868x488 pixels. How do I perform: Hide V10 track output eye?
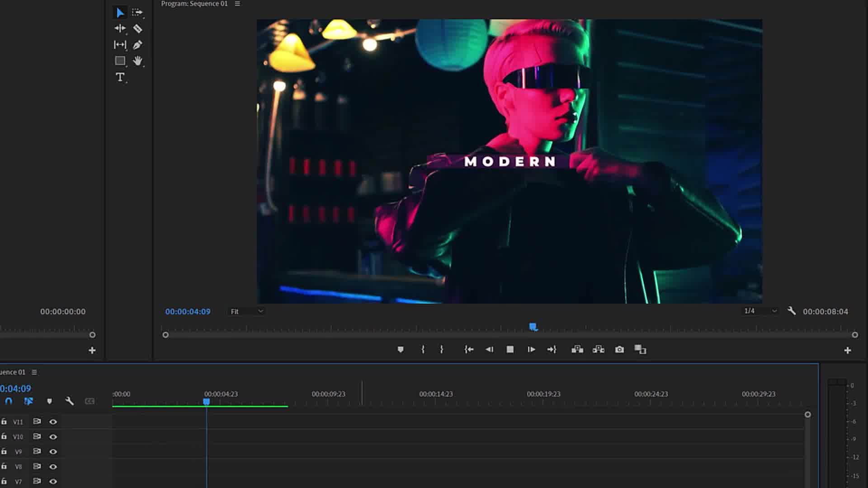[x=53, y=436]
